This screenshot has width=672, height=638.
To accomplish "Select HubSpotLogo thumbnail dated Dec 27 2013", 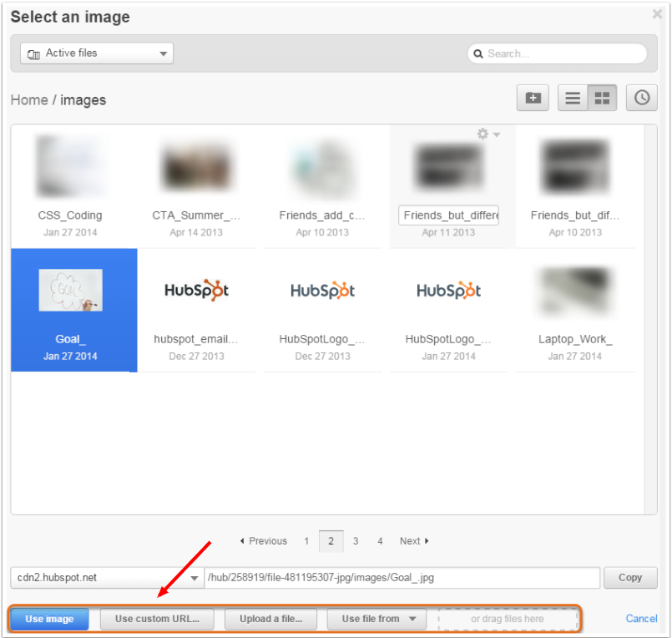I will 323,291.
